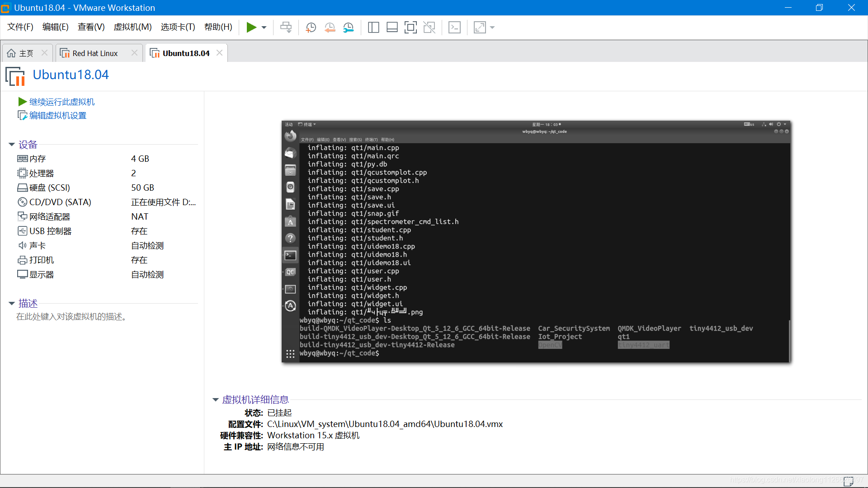The height and width of the screenshot is (488, 868).
Task: Open the power options dropdown arrow
Action: click(264, 28)
